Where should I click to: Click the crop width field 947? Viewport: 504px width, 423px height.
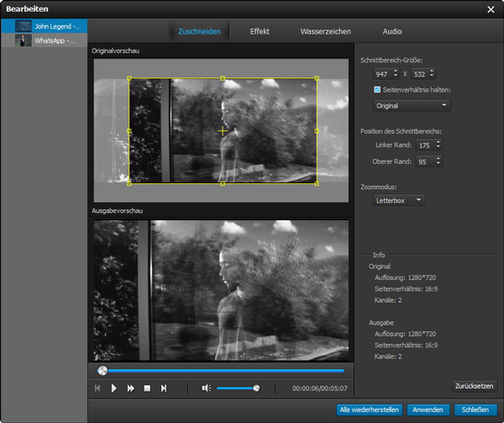383,74
